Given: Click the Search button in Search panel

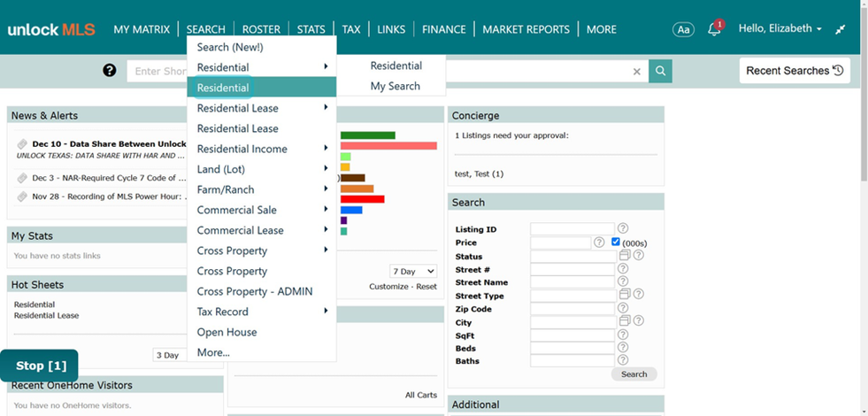Looking at the screenshot, I should 634,374.
